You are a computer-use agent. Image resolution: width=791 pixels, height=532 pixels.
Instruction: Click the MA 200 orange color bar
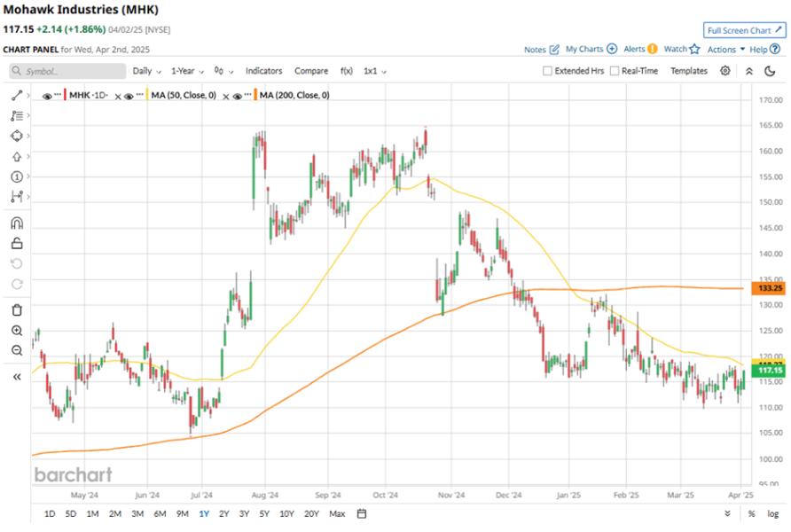pyautogui.click(x=255, y=95)
